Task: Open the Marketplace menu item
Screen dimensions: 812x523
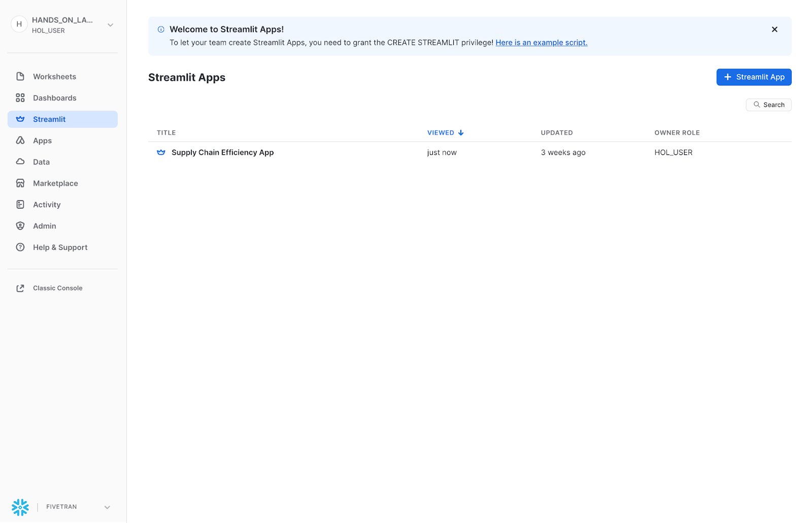Action: (x=62, y=183)
